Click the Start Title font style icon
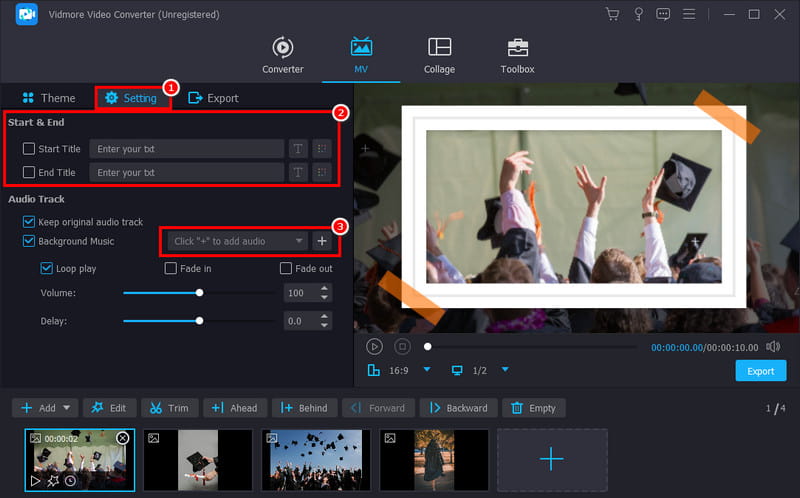The image size is (800, 498). pos(297,148)
